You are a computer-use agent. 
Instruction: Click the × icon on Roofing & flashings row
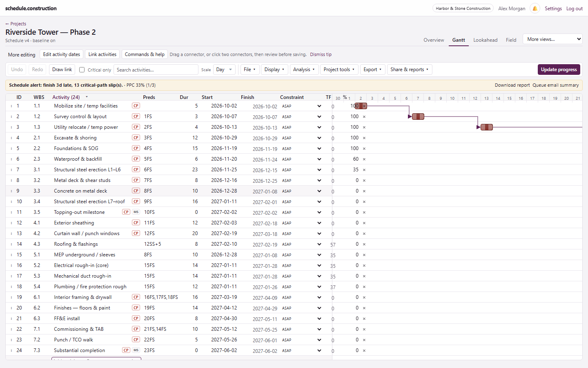point(364,244)
